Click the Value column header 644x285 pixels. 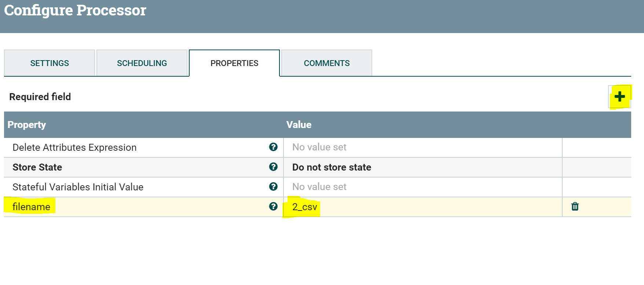(299, 125)
